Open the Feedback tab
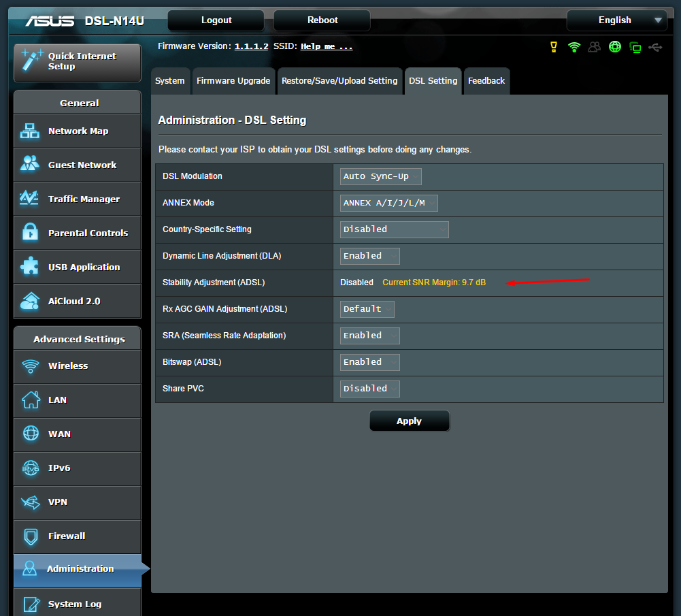 click(486, 81)
